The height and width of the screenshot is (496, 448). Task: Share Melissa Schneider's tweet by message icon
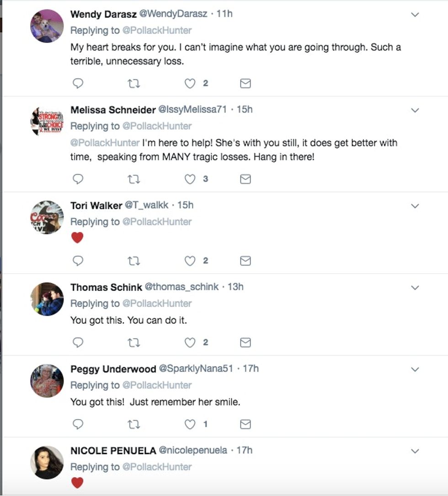click(245, 179)
